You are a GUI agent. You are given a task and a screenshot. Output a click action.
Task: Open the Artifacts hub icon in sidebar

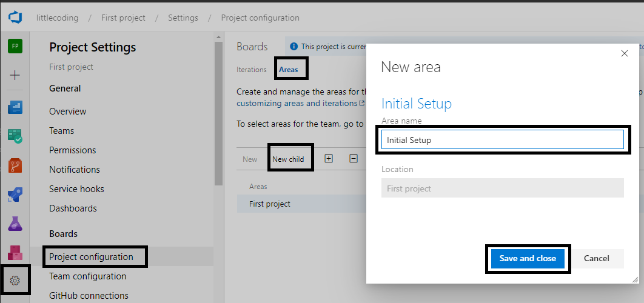(x=15, y=253)
